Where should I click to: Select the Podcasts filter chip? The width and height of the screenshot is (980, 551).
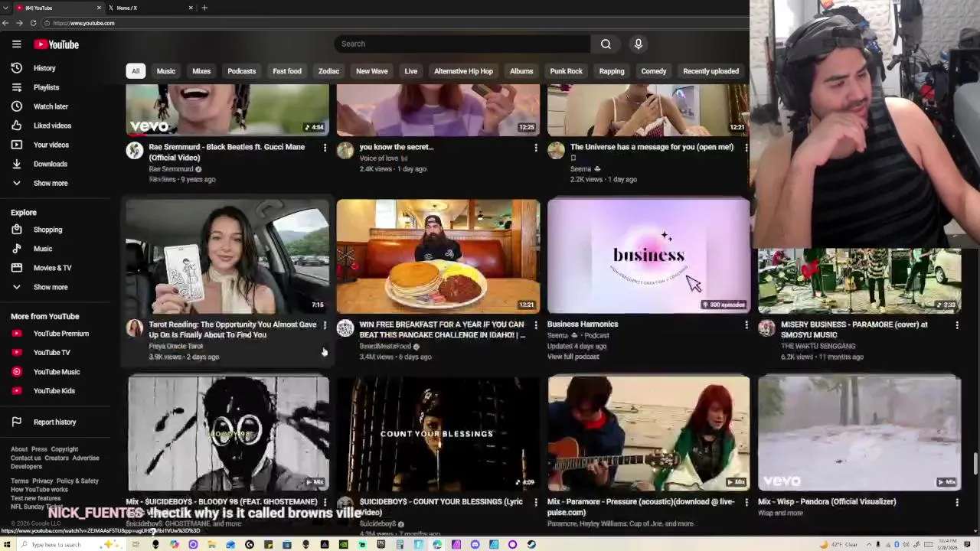241,71
